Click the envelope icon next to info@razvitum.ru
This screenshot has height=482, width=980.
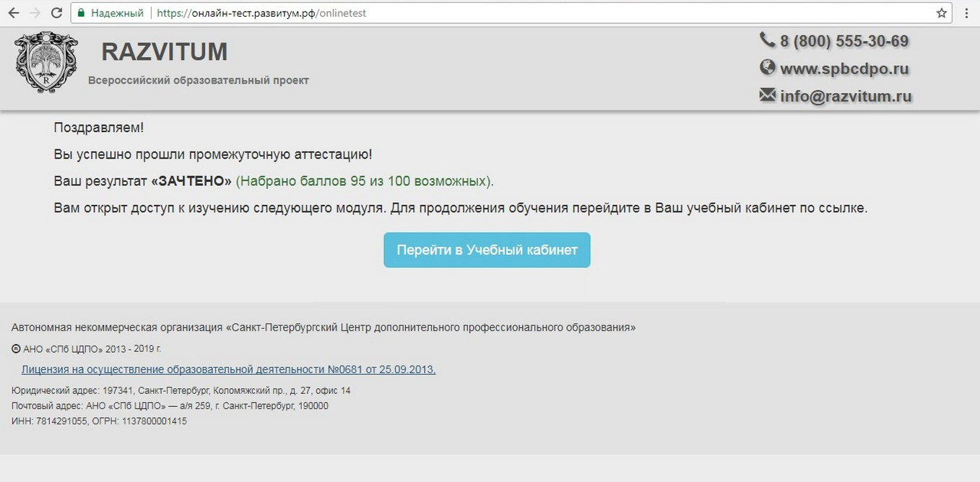pos(767,95)
